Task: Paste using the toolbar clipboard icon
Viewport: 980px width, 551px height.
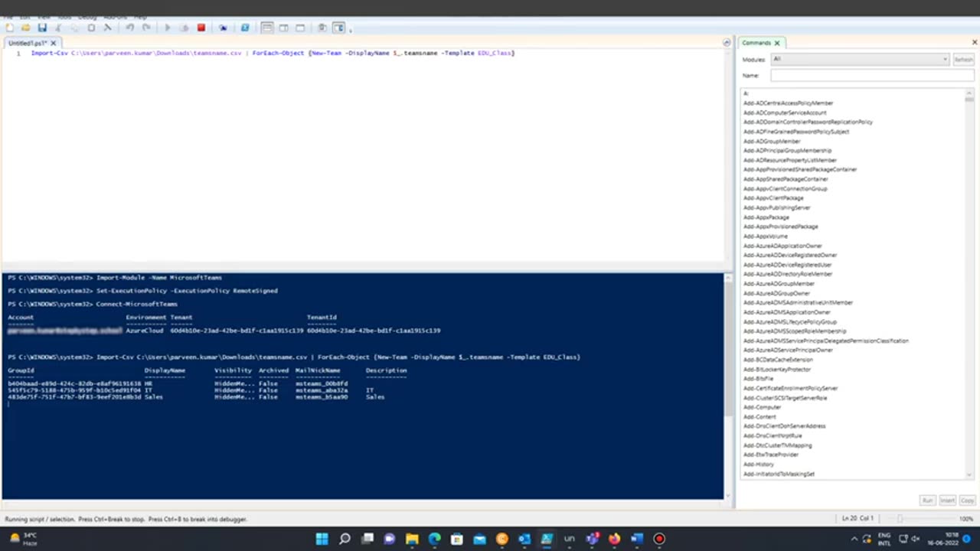Action: click(91, 28)
